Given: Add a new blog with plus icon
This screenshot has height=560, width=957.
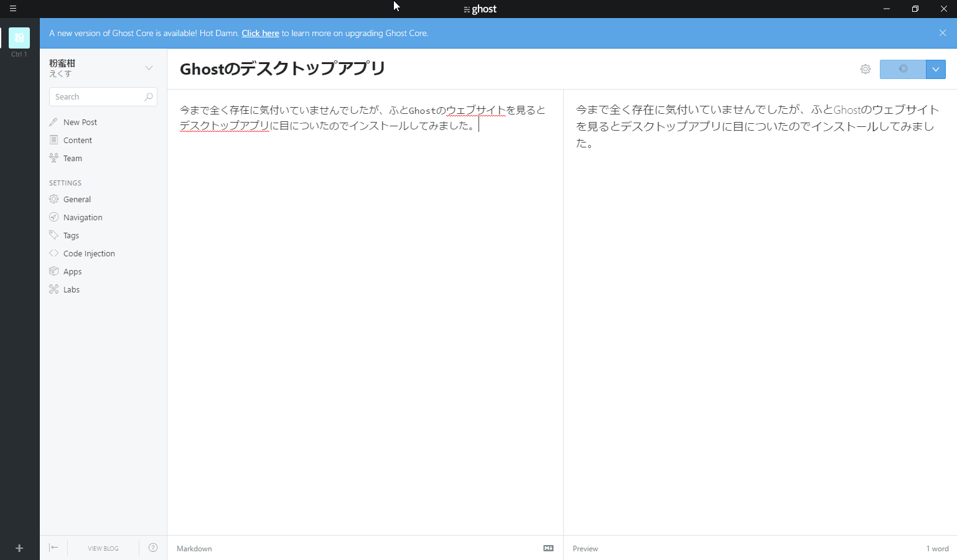Looking at the screenshot, I should [19, 548].
